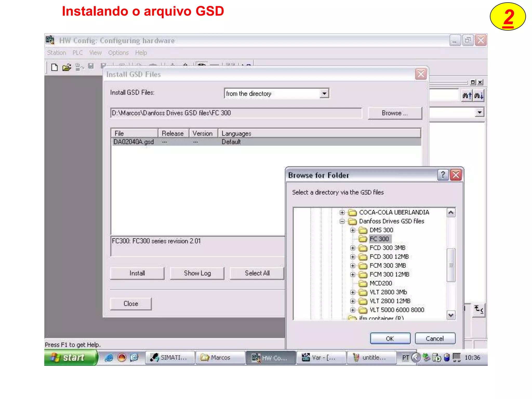Select the DA02040A.gsd file row
The image size is (532, 399).
tap(266, 142)
